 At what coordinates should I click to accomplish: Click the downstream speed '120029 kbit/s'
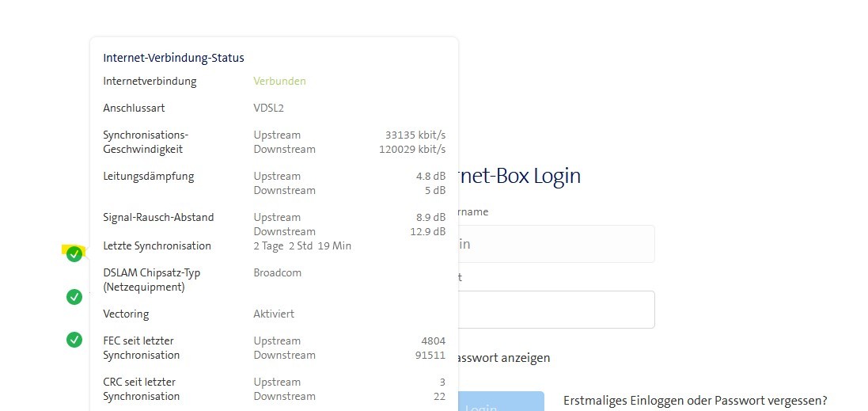(412, 149)
